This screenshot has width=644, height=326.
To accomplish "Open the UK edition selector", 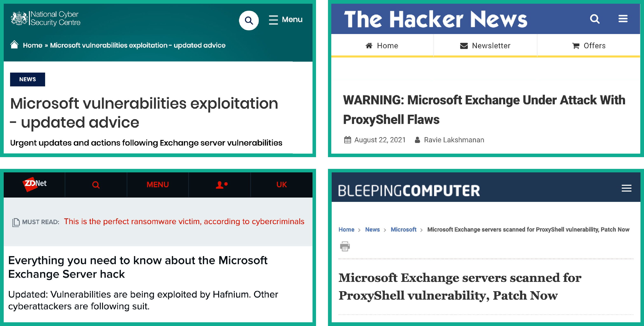I will click(281, 185).
